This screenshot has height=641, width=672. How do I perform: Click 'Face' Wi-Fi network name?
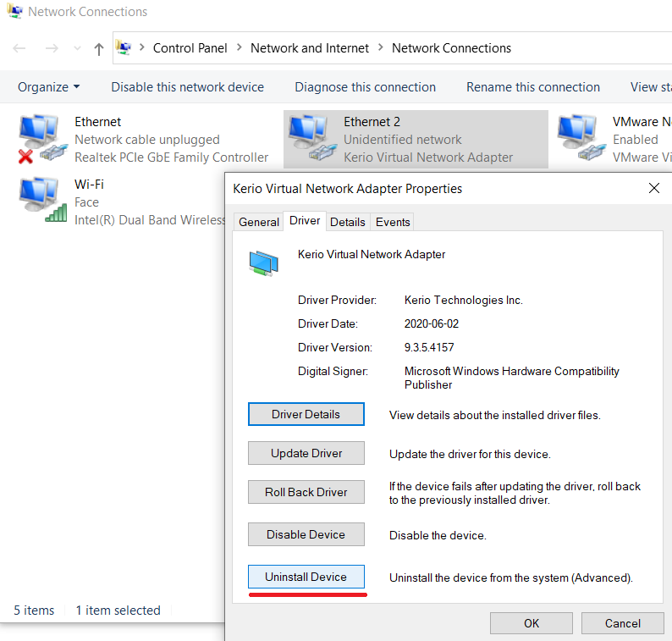[86, 202]
